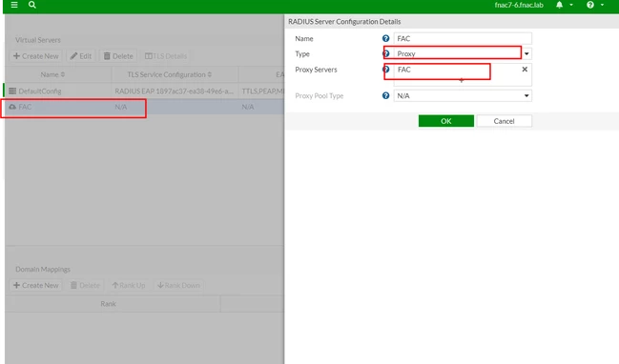Screen dimensions: 619x364
Task: Open TLS Details for virtual server
Action: pos(166,56)
